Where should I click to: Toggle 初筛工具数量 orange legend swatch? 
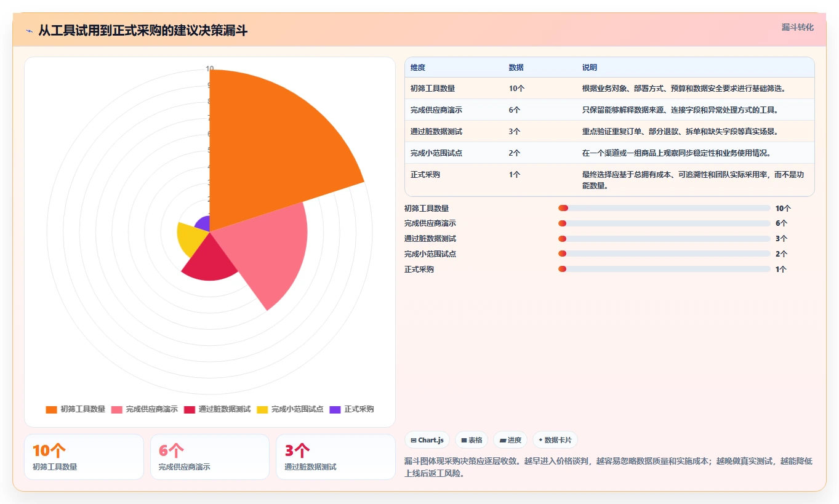pyautogui.click(x=51, y=409)
